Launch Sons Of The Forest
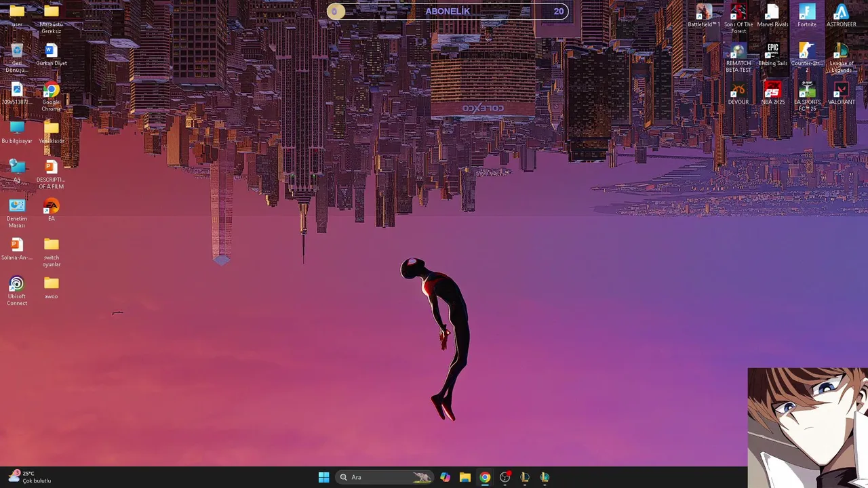The height and width of the screenshot is (488, 868). 738,18
